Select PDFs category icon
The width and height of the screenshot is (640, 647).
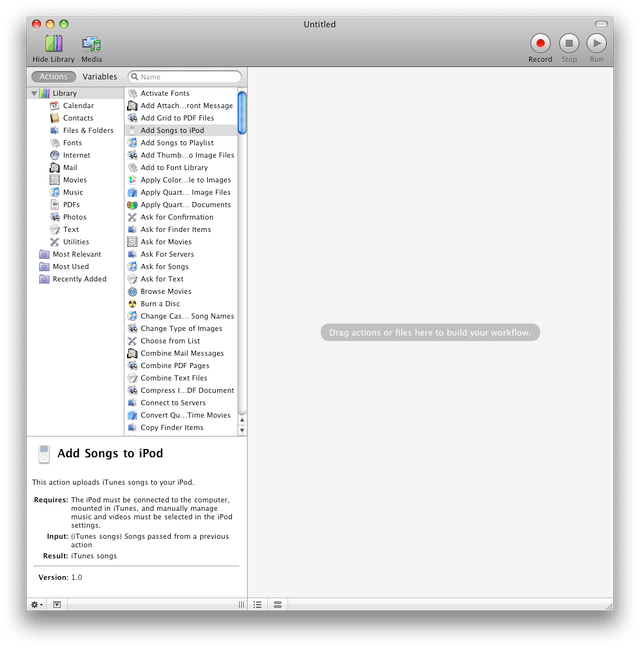click(x=54, y=205)
